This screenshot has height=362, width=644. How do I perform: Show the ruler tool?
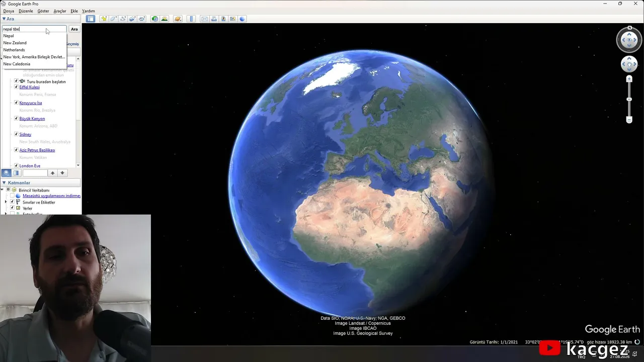[x=191, y=19]
